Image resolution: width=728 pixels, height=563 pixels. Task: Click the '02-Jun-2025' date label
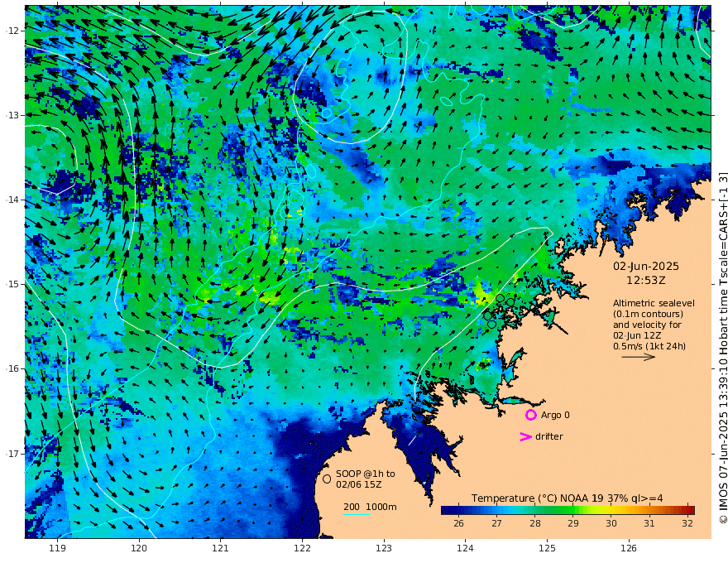(646, 267)
